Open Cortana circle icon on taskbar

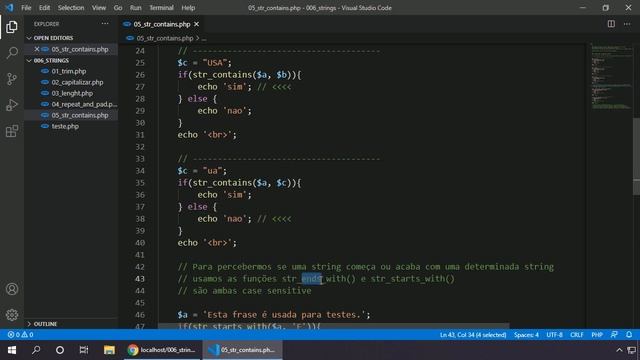pos(60,350)
